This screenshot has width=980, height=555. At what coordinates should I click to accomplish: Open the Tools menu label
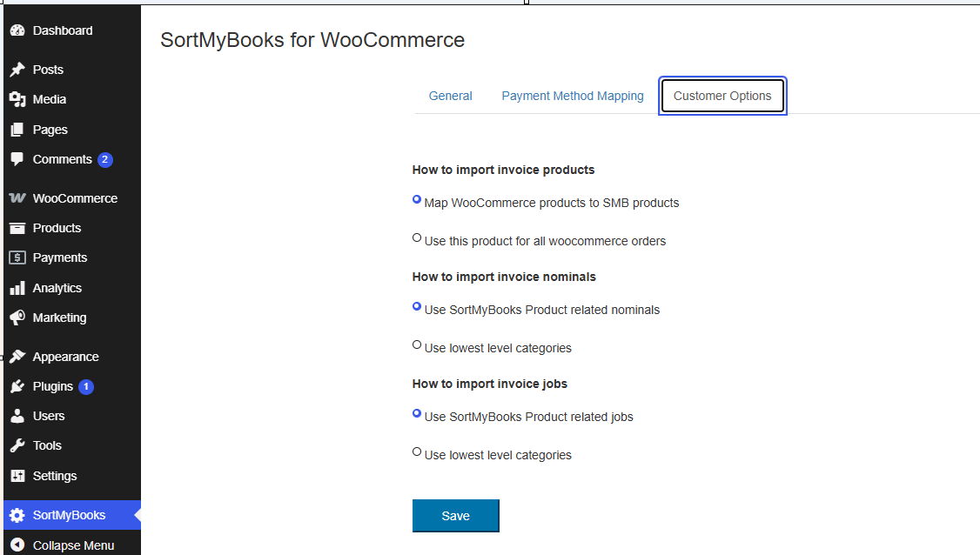(48, 445)
